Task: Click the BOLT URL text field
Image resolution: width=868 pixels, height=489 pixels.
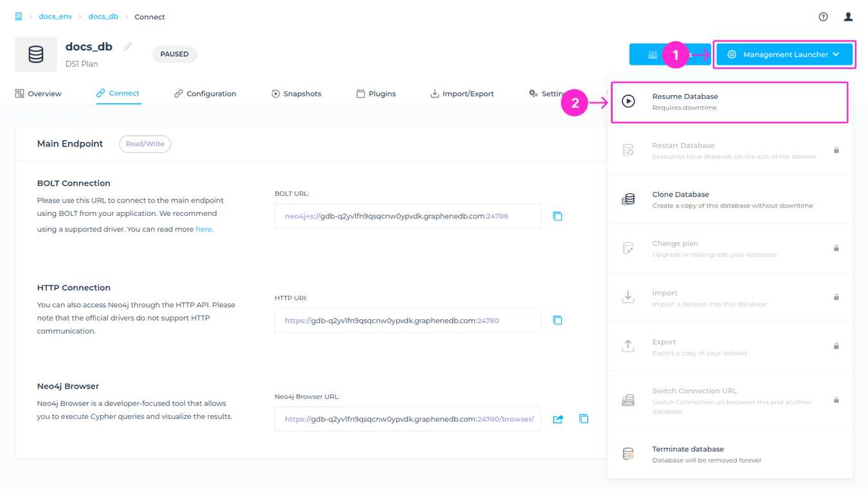Action: click(408, 217)
